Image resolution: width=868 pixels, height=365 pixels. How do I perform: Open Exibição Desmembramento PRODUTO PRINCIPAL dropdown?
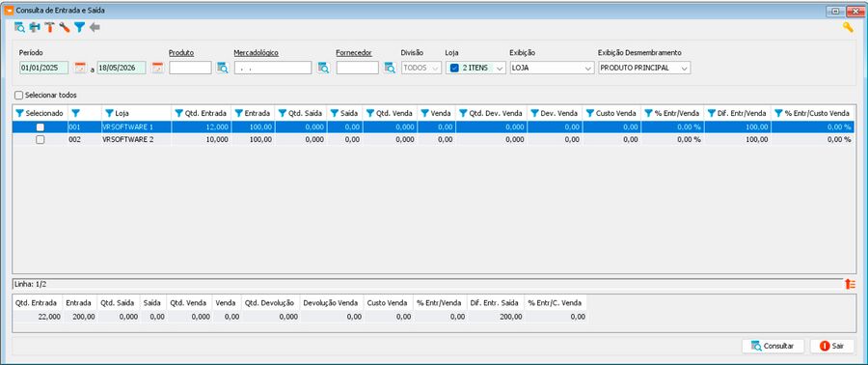pos(644,69)
